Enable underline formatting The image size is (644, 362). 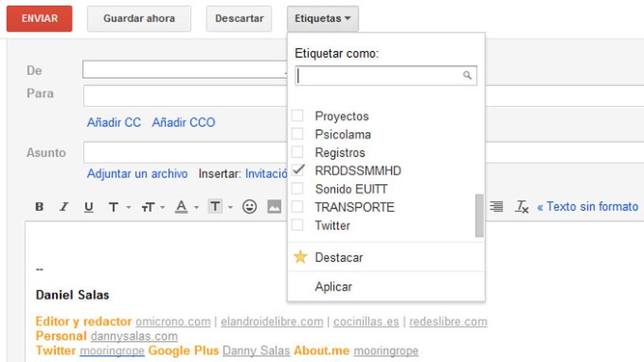pos(89,206)
